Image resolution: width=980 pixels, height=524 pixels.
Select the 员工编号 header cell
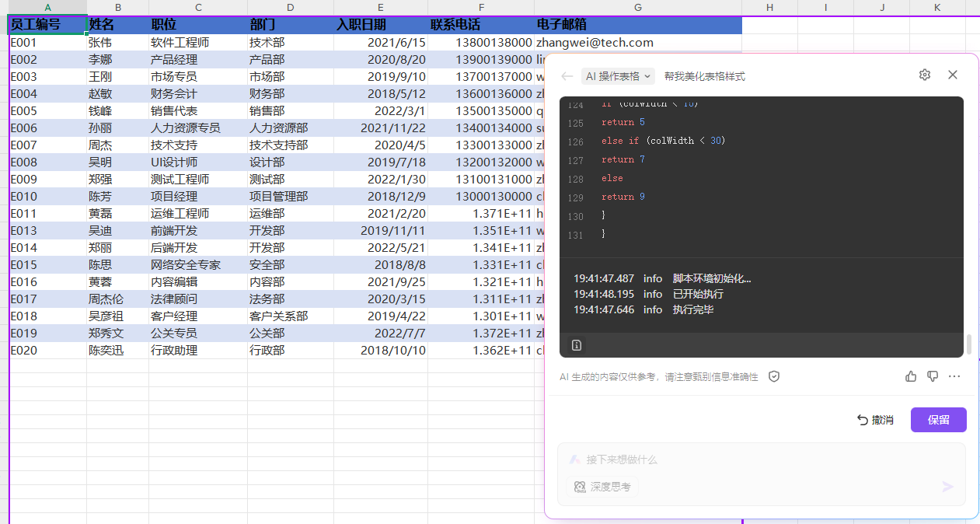48,25
